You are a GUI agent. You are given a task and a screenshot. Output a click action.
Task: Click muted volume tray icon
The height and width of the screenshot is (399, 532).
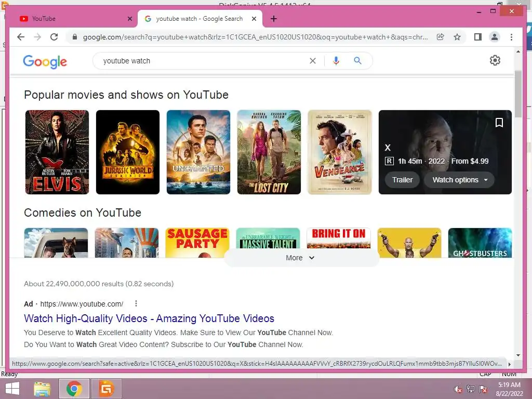pos(458,389)
